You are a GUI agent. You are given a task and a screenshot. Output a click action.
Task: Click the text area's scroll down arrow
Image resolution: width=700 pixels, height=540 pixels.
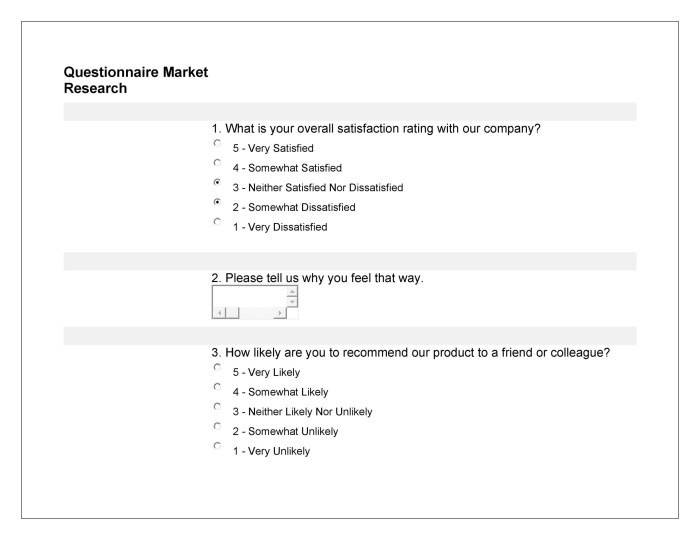(292, 302)
